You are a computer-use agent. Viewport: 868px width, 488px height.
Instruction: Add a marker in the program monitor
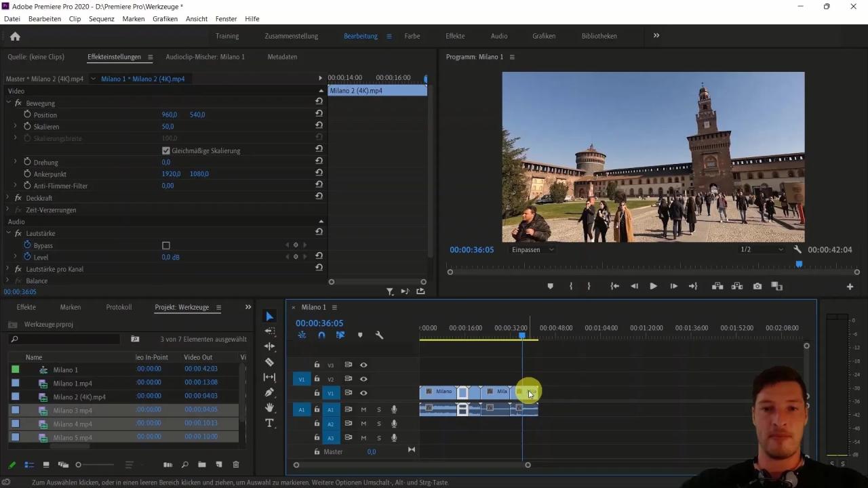coord(551,286)
